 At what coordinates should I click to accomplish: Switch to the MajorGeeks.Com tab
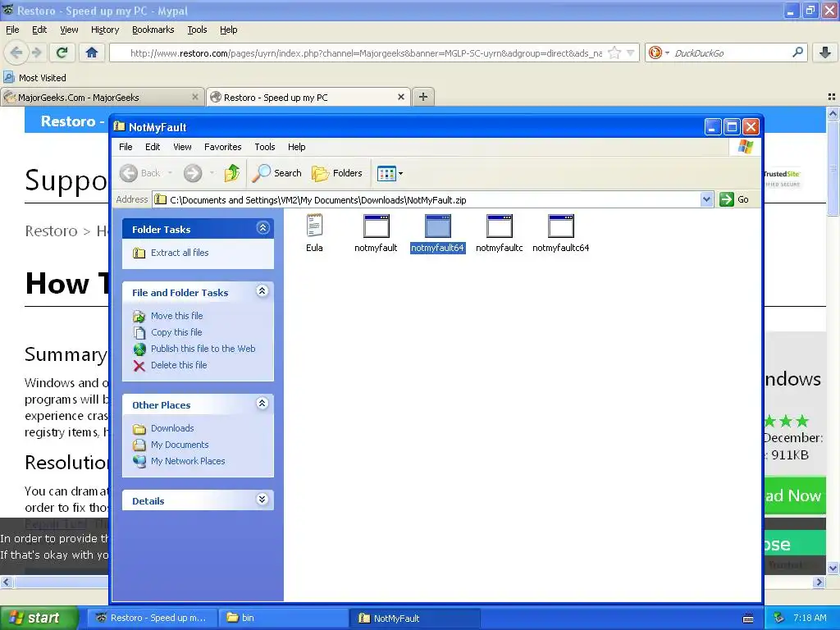(x=103, y=97)
